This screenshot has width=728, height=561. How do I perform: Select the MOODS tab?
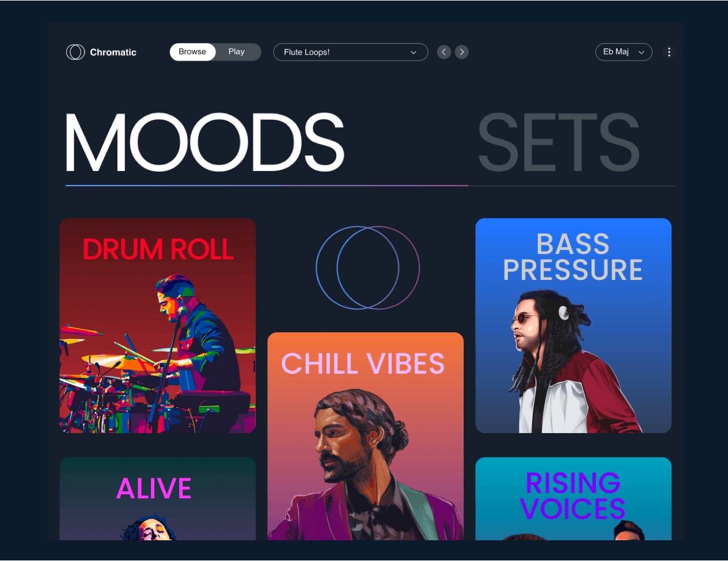[204, 142]
